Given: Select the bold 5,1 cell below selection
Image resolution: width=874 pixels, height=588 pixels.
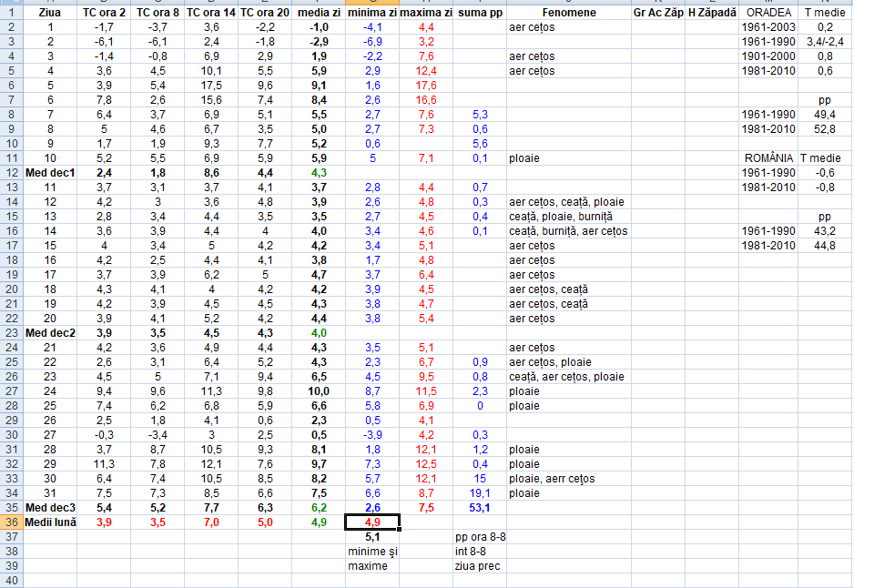Looking at the screenshot, I should point(372,537).
